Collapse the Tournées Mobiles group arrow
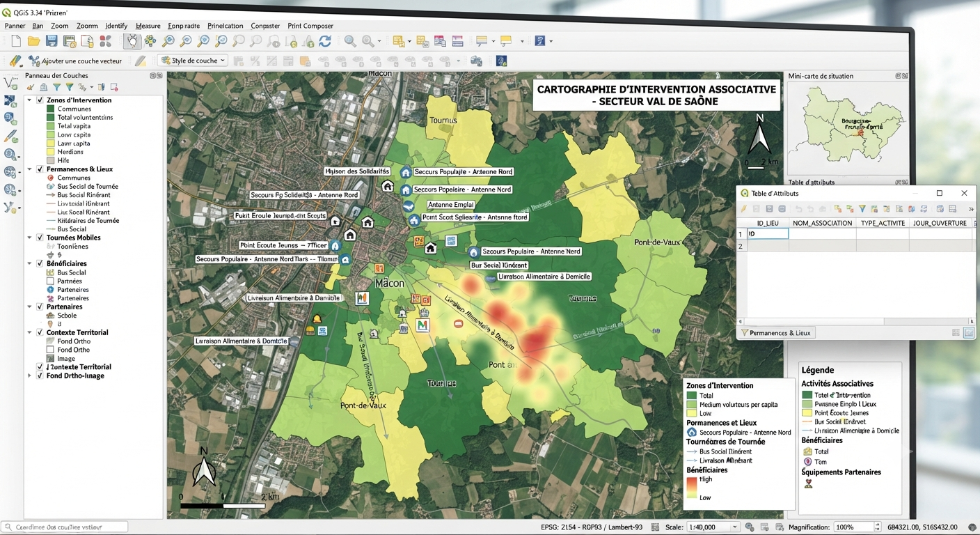The image size is (980, 535). click(x=29, y=238)
